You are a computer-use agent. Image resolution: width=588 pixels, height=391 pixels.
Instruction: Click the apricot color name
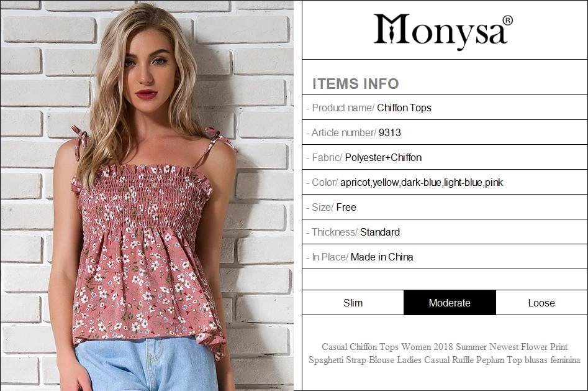click(x=355, y=183)
